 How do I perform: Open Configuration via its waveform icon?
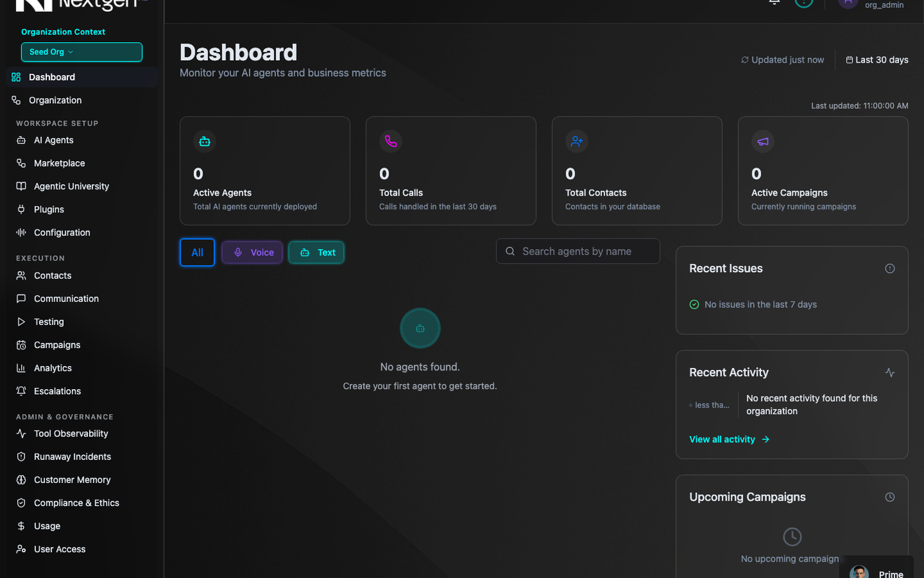(x=21, y=233)
